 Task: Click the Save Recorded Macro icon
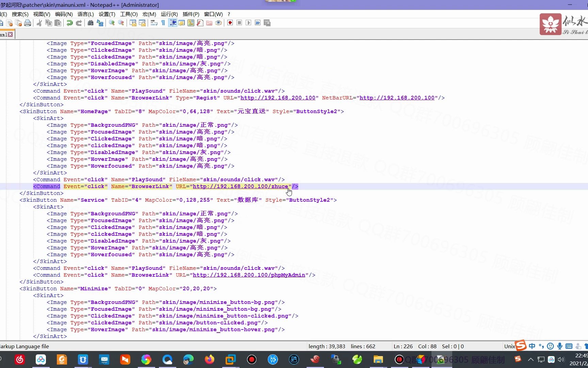267,23
